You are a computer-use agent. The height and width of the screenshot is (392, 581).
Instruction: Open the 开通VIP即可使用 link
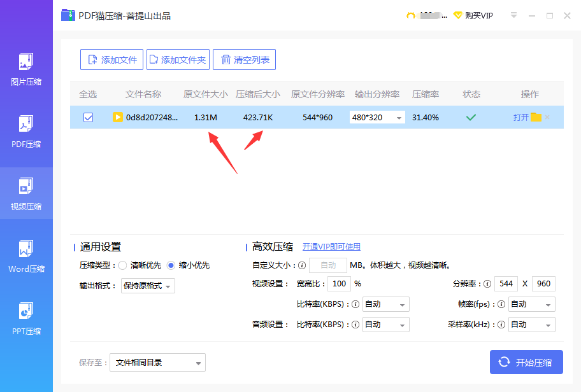coord(331,247)
